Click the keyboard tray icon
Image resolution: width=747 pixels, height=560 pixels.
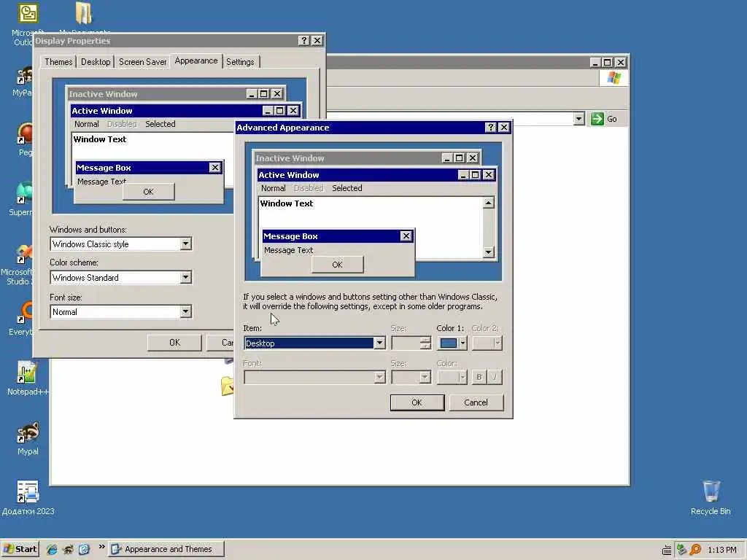(667, 550)
